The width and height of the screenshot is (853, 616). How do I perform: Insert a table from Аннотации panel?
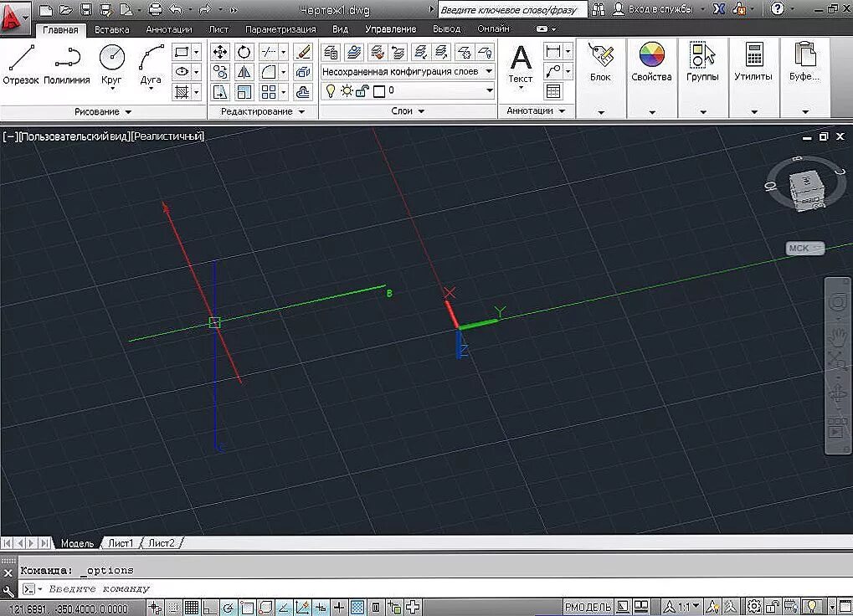tap(552, 91)
